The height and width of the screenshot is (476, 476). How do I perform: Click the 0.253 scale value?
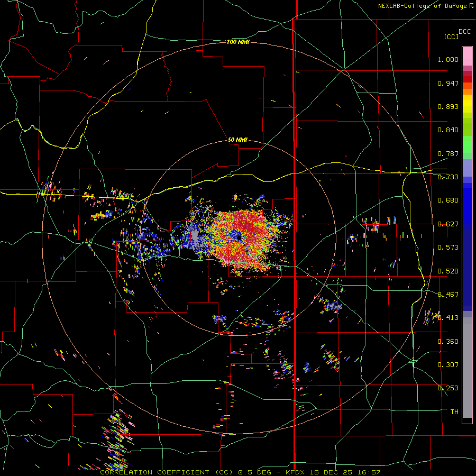[x=448, y=388]
